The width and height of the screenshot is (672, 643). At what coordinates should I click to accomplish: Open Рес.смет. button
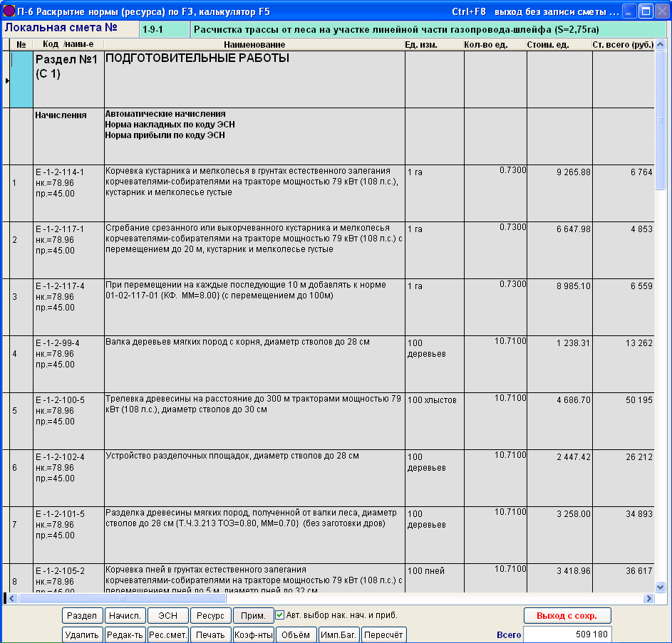[x=168, y=634]
